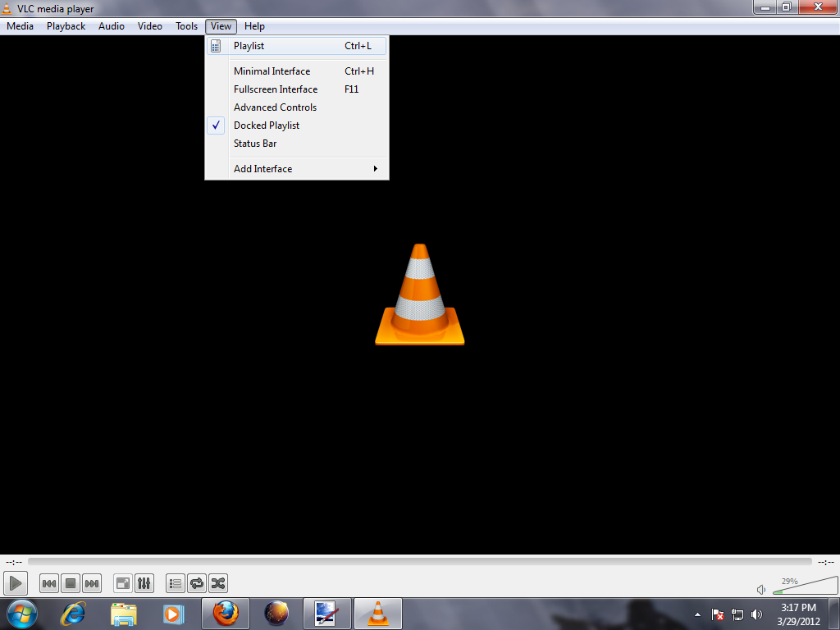Screen dimensions: 840x630
Task: Enable Advanced Controls in View menu
Action: [297, 107]
